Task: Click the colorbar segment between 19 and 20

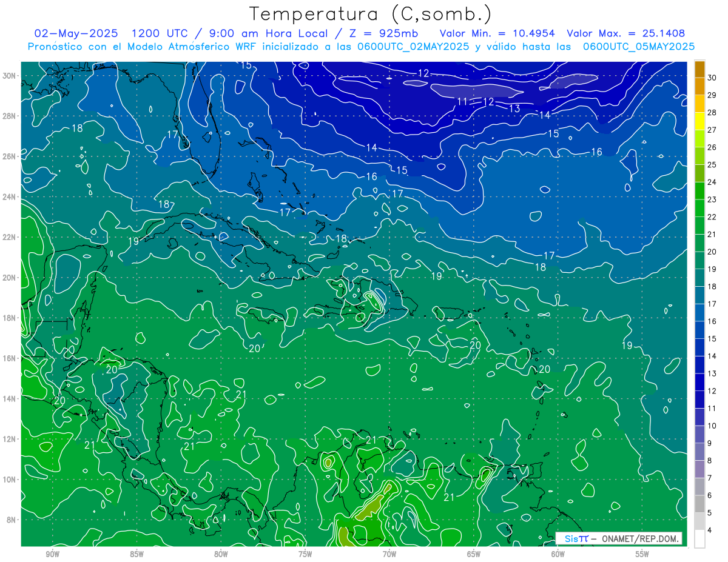Action: 699,260
